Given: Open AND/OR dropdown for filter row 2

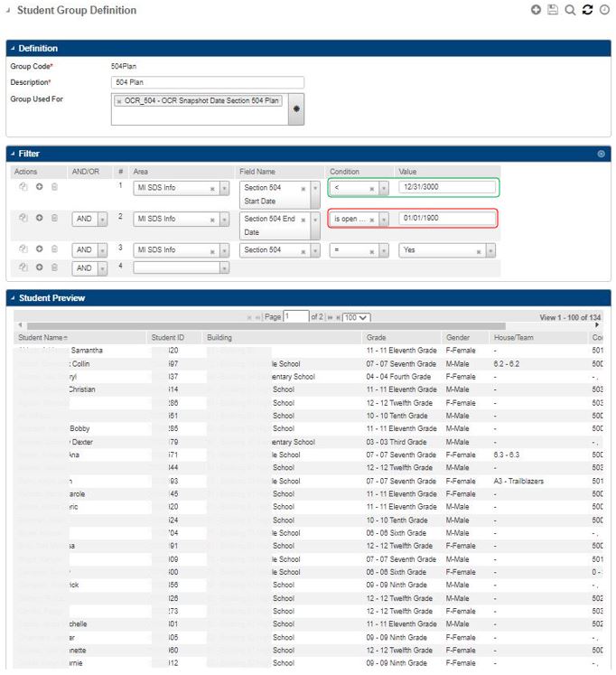Looking at the screenshot, I should click(x=102, y=219).
